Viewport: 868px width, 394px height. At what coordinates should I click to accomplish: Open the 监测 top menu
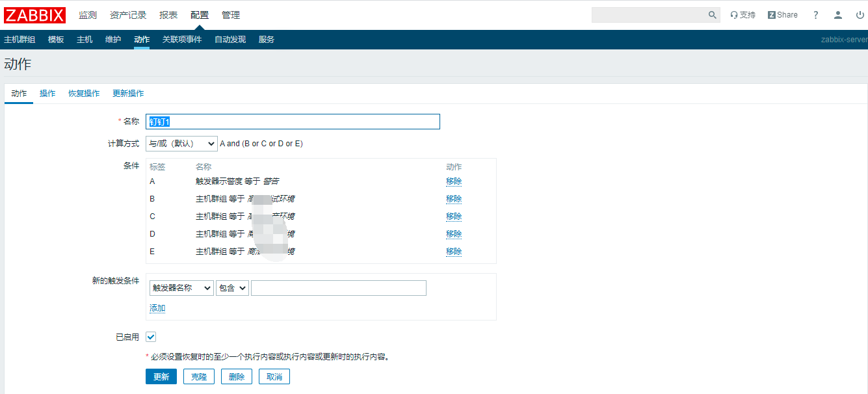(x=88, y=15)
